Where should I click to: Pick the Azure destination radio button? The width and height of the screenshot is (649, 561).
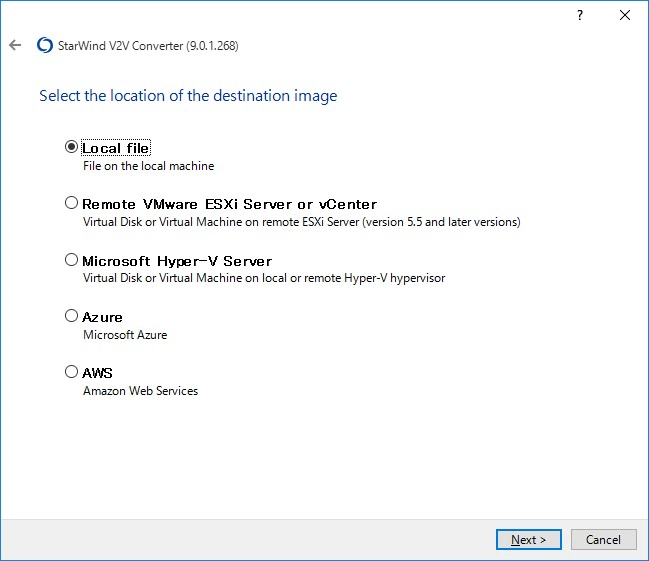pyautogui.click(x=71, y=316)
